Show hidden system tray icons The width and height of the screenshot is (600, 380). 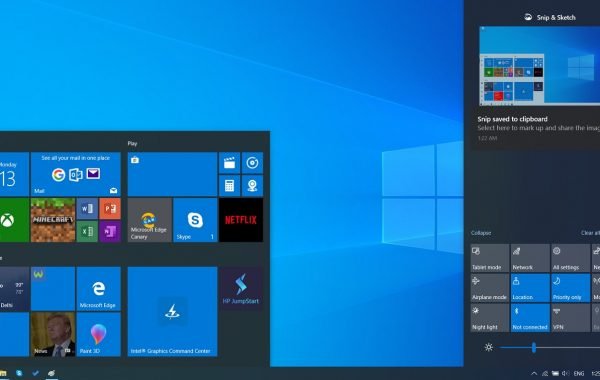pos(534,373)
